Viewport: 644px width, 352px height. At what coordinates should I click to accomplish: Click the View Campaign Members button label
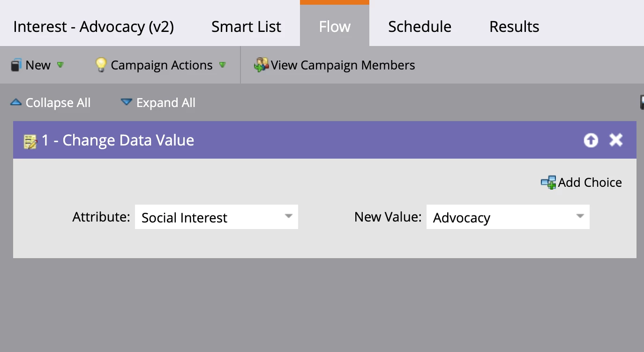[x=343, y=65]
